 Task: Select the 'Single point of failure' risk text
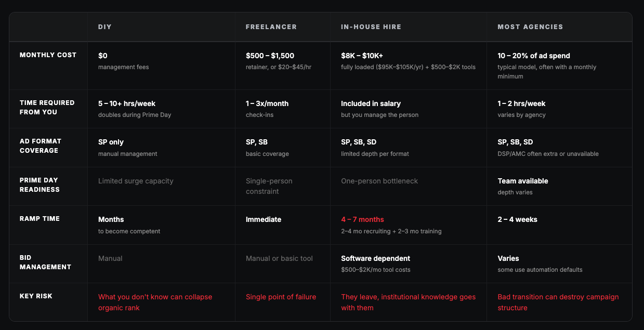click(x=281, y=297)
